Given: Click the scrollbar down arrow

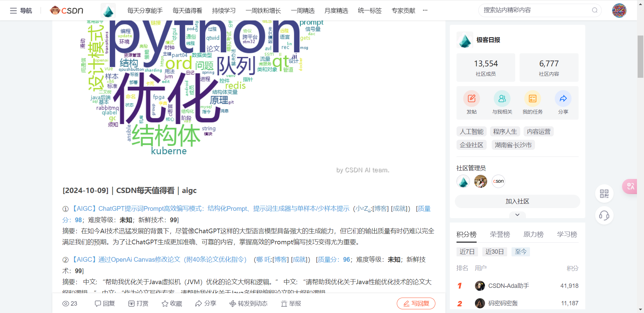Looking at the screenshot, I should coord(640,310).
